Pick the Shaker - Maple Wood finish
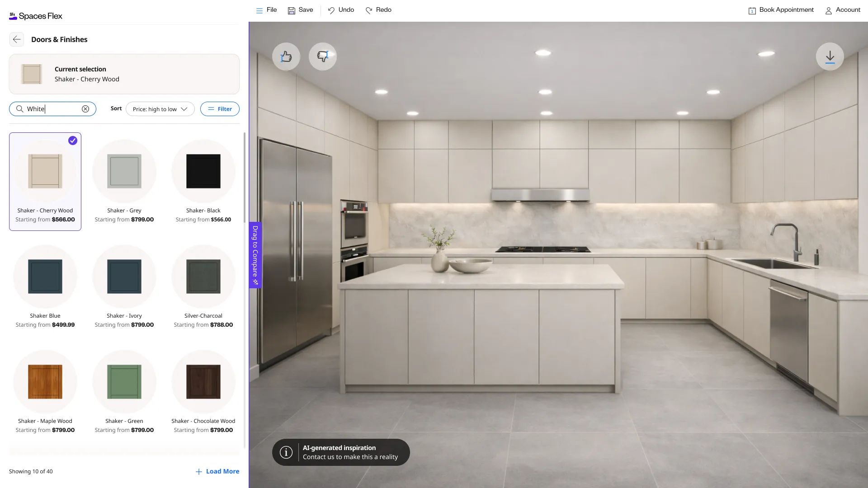 pos(45,392)
